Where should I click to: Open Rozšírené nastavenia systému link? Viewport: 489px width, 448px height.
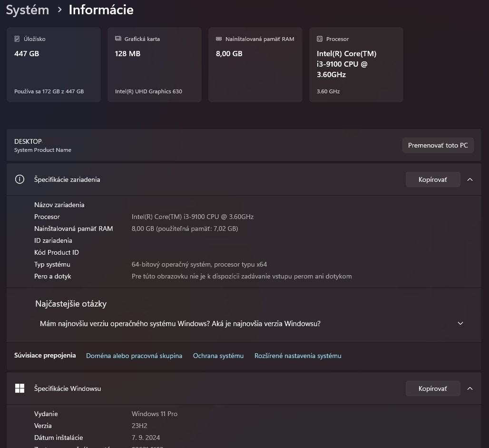coord(298,356)
